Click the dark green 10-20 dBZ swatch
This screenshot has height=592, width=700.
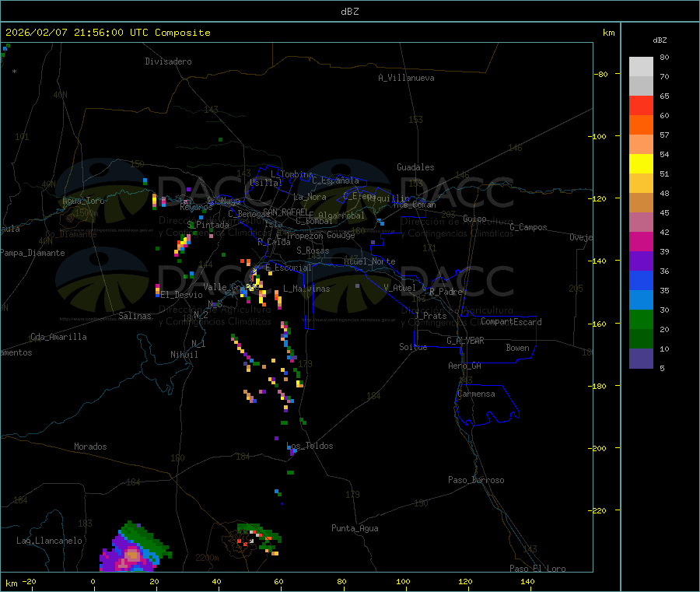click(x=641, y=339)
